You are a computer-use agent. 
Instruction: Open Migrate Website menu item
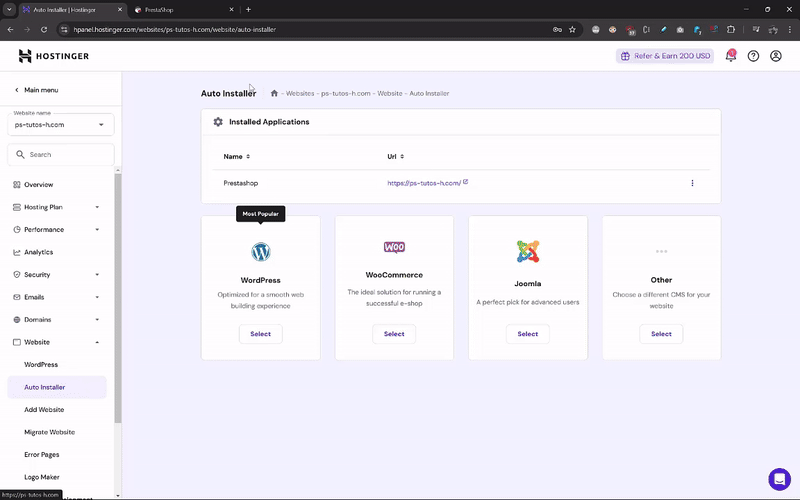pos(49,432)
